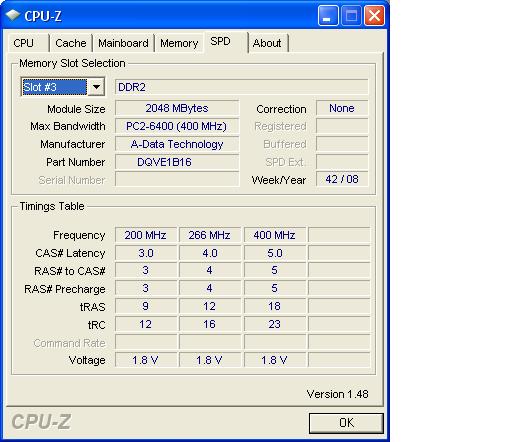
Task: Click CAS# Latency value 4.0
Action: pyautogui.click(x=210, y=253)
